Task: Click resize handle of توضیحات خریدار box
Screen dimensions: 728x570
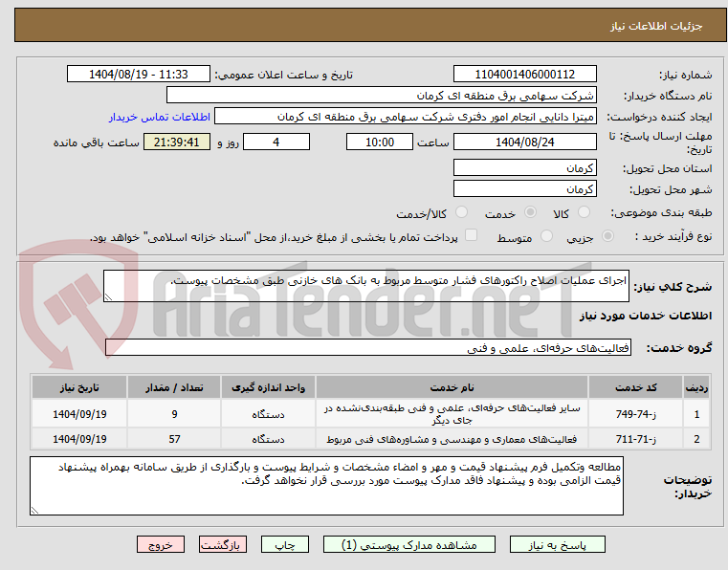Action: 34,510
